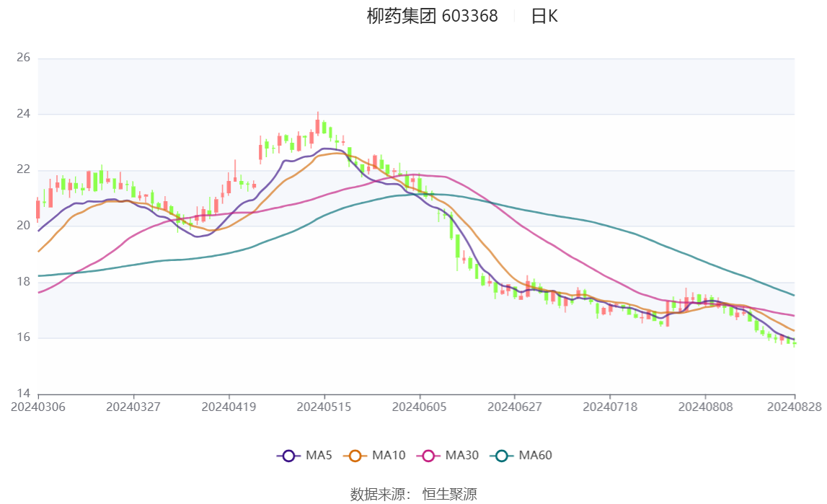Click the 日K label in title
Image resolution: width=827 pixels, height=504 pixels.
(x=544, y=17)
